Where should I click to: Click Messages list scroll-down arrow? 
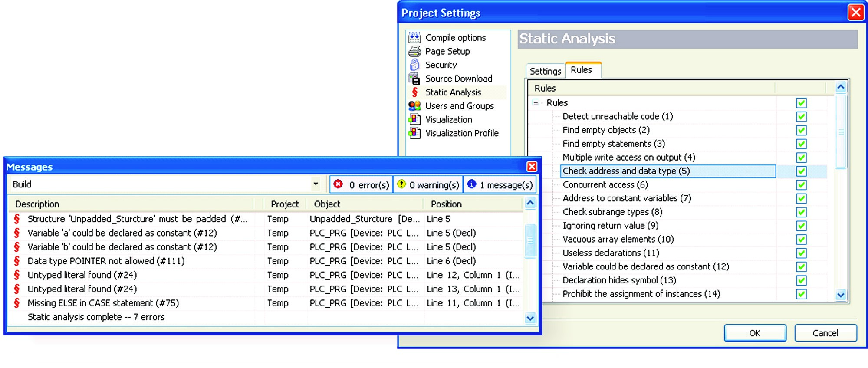(x=530, y=318)
